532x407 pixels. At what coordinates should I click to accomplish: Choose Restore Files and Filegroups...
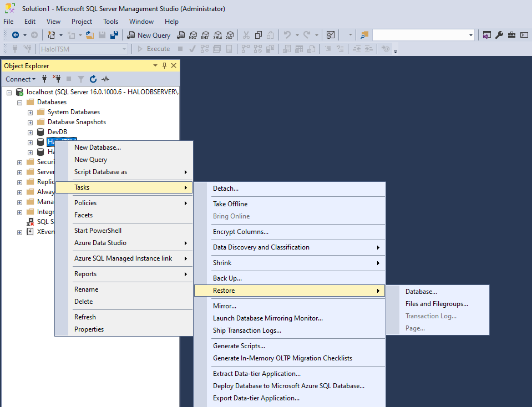(x=438, y=304)
